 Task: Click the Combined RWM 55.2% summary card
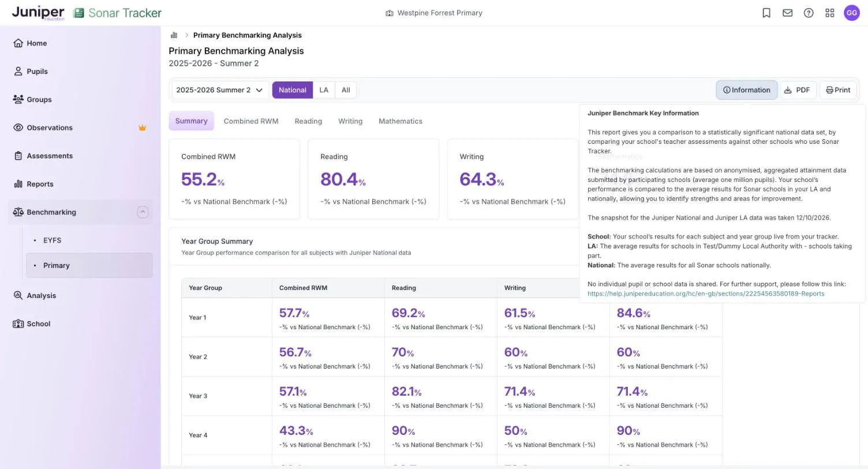point(234,179)
